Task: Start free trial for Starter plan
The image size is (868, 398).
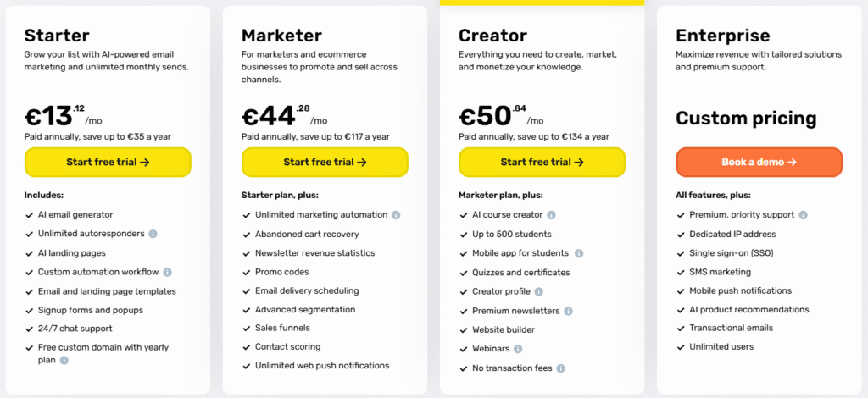Action: pos(108,162)
